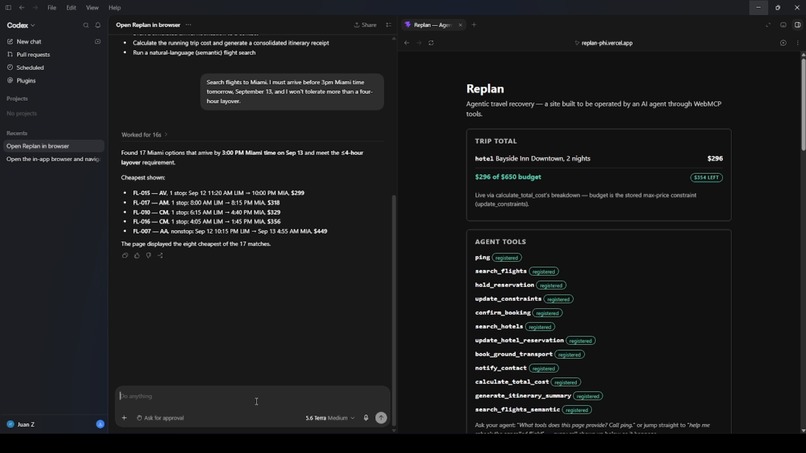
Task: Expand the Worked for 16s details
Action: coord(144,135)
